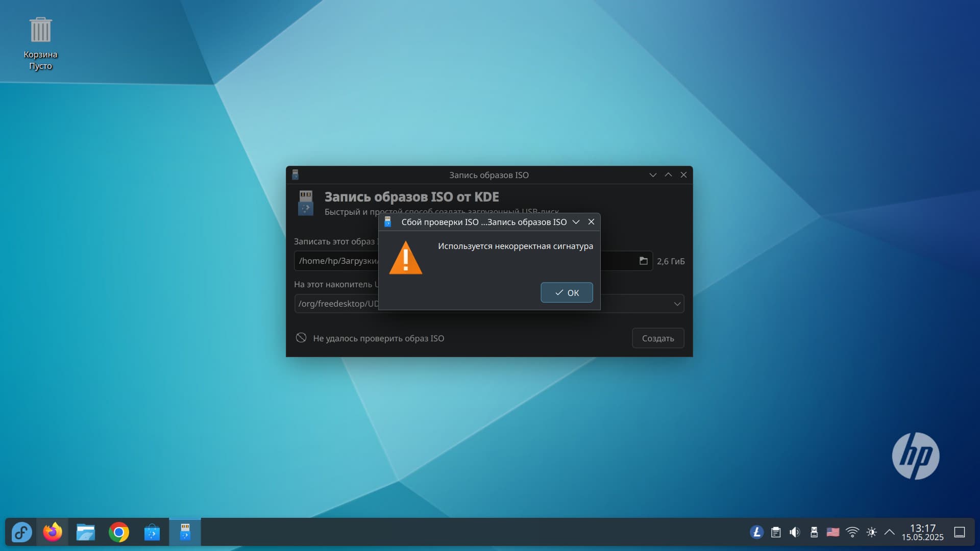Expand the USB drive selection combo box
980x551 pixels.
677,304
